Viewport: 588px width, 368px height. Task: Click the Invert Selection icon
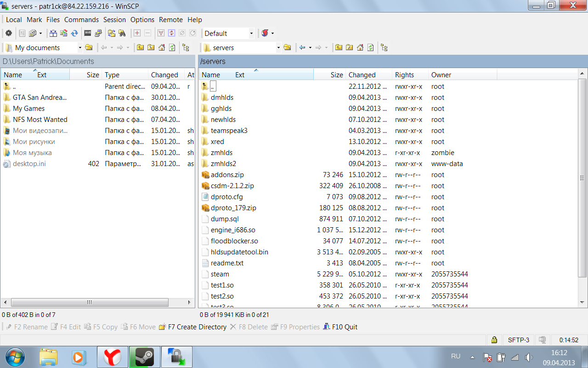point(172,33)
